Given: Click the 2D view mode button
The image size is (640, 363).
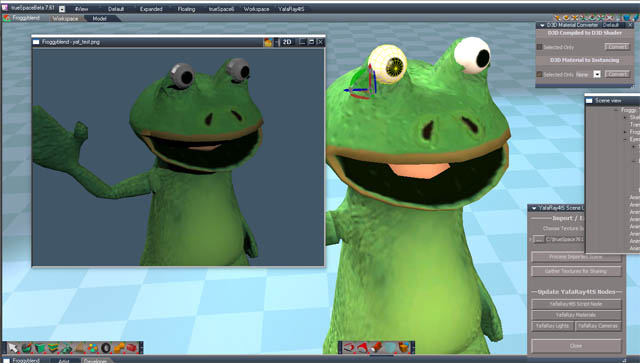Looking at the screenshot, I should click(287, 42).
